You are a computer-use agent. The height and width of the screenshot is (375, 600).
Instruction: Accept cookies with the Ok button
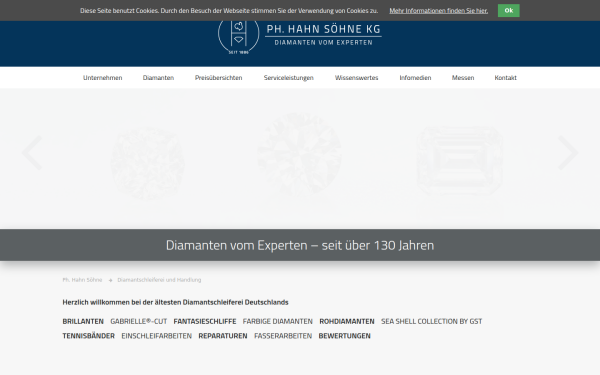click(509, 10)
